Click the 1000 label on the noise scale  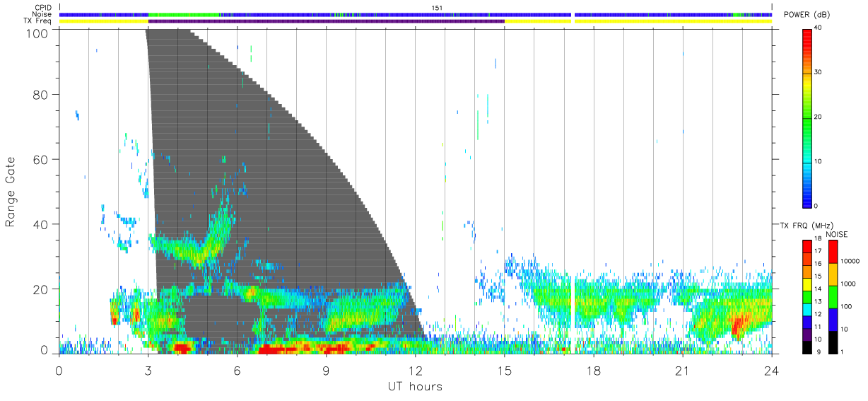click(848, 284)
